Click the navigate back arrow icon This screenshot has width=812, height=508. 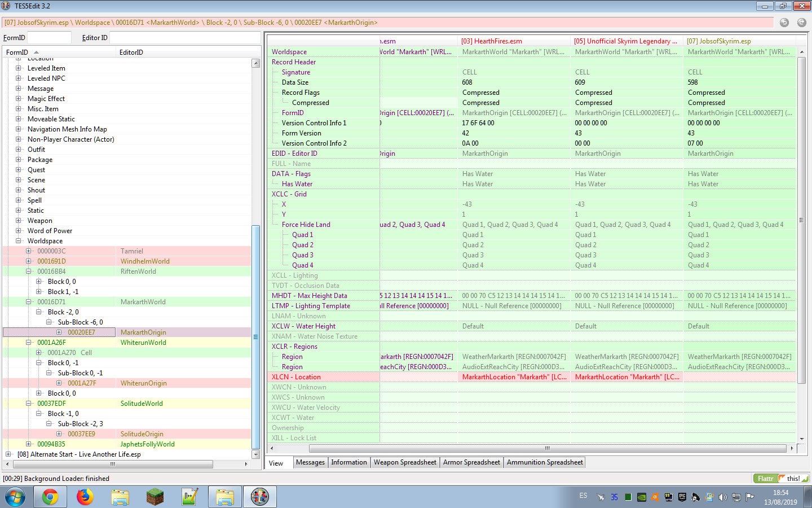784,23
